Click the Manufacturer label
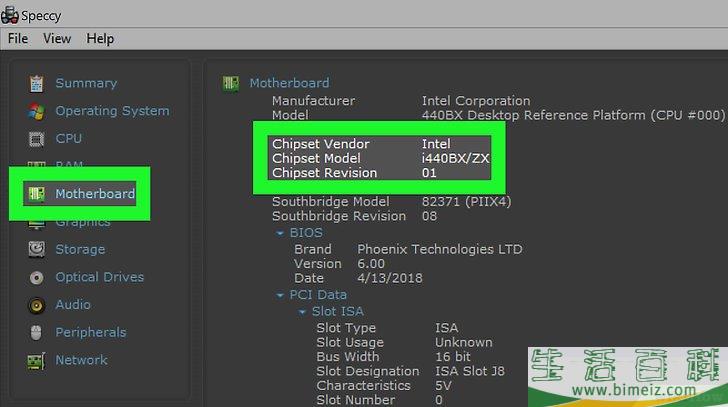The height and width of the screenshot is (407, 728). [x=313, y=101]
